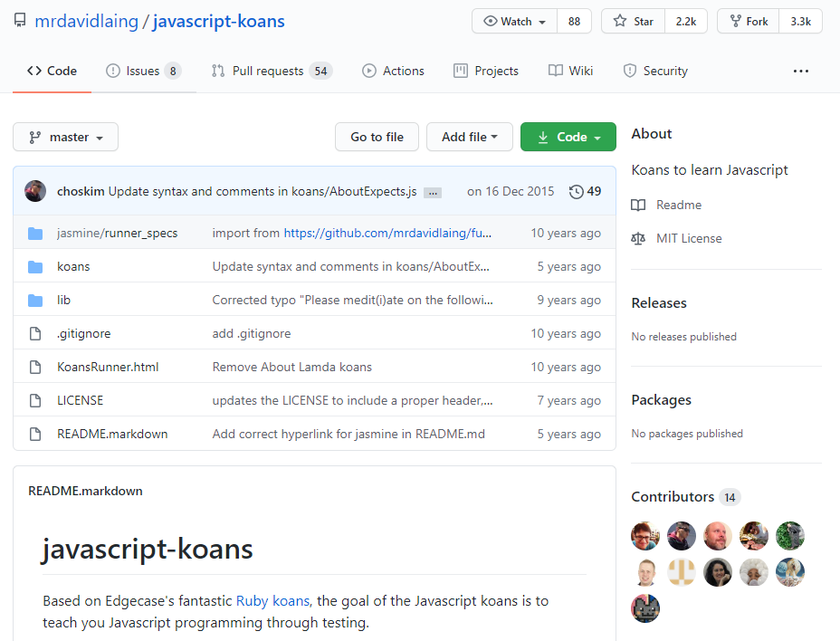Click the jasmine folder icon
This screenshot has width=840, height=641.
[35, 234]
